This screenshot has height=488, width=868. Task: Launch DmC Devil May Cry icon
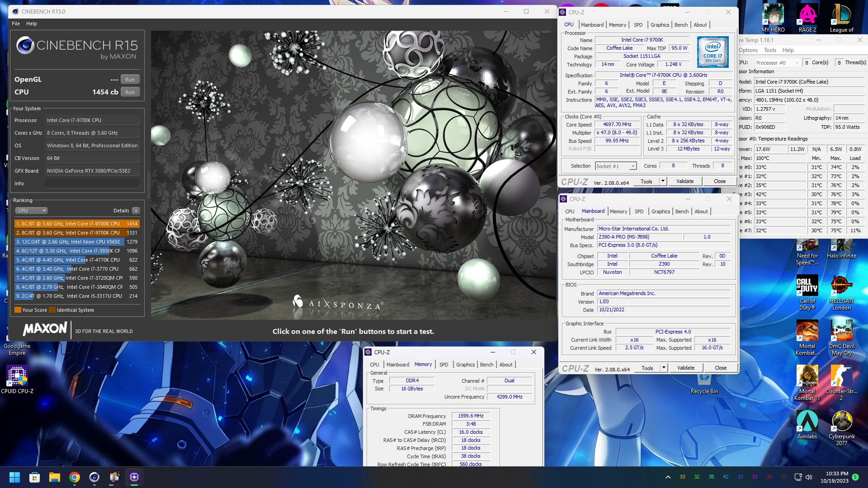(841, 338)
